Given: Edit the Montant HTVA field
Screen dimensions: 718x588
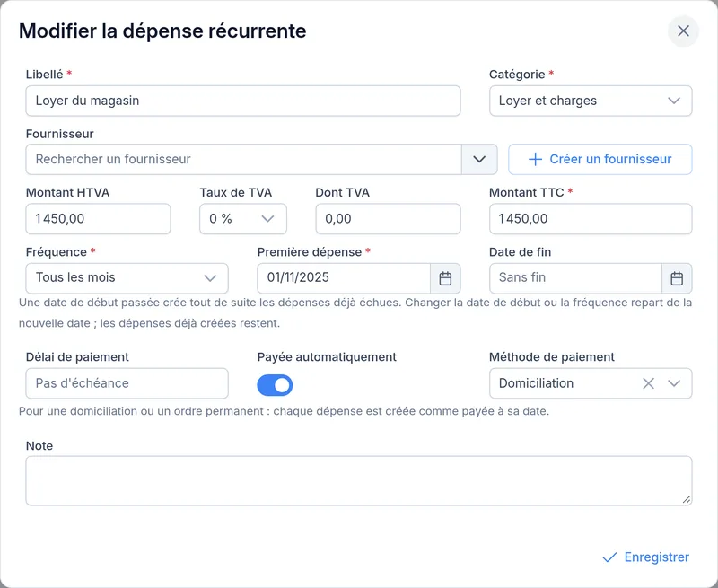Looking at the screenshot, I should point(98,219).
